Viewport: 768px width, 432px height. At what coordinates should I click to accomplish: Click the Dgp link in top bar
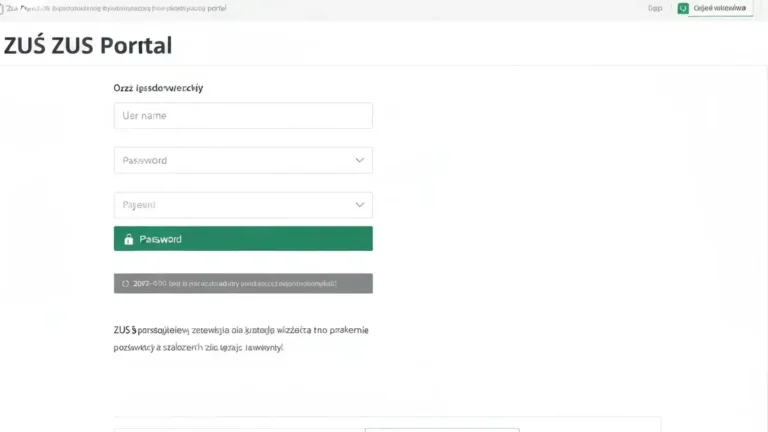[x=655, y=8]
